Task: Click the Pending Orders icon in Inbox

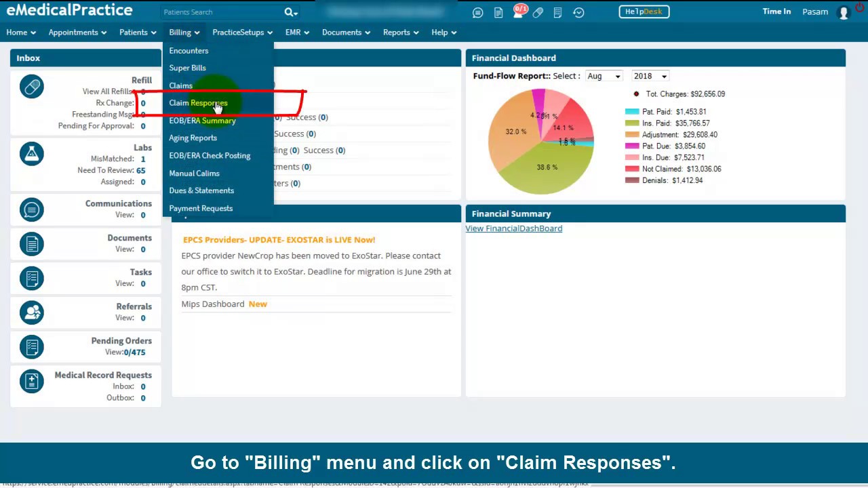Action: pos(32,347)
